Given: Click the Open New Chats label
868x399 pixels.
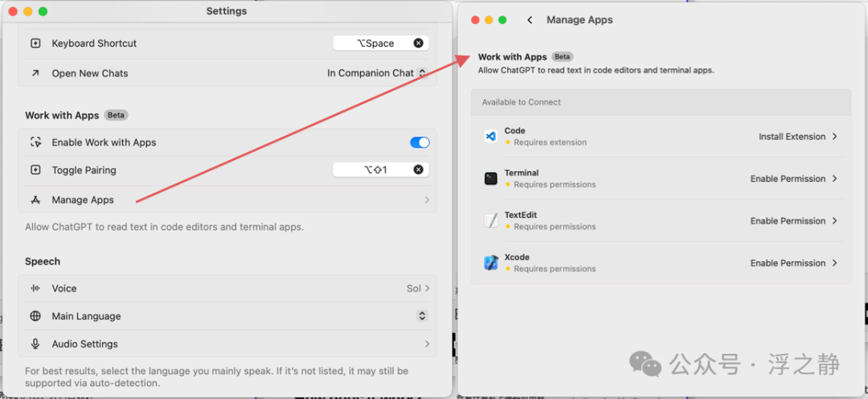Looking at the screenshot, I should click(90, 73).
